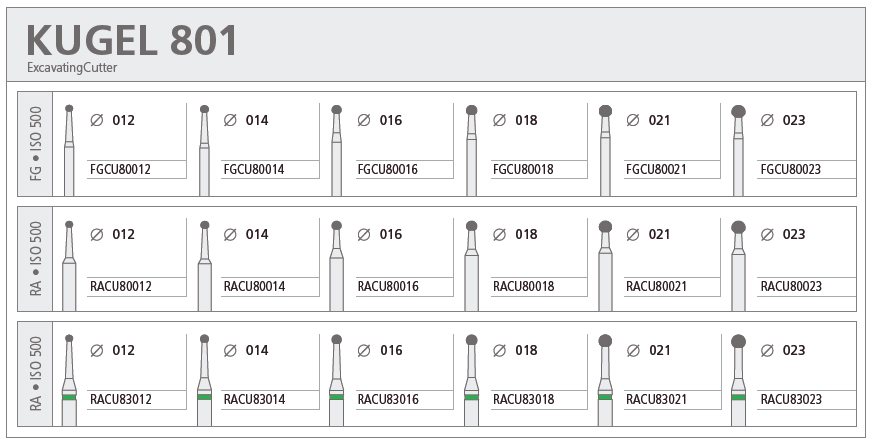Select product code RACU80023
Image resolution: width=873 pixels, height=447 pixels.
(791, 286)
